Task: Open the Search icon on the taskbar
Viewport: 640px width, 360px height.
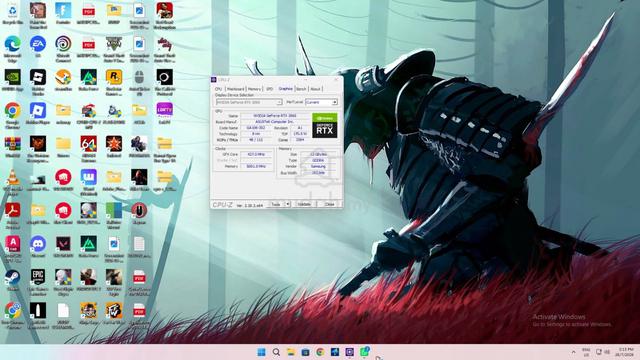Action: coord(276,352)
